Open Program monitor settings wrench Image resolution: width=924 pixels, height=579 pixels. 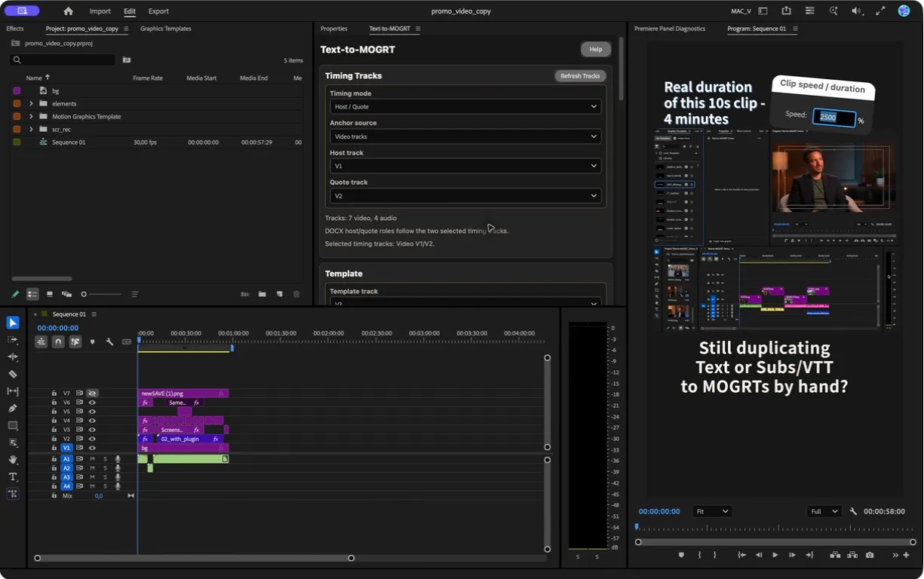point(853,511)
